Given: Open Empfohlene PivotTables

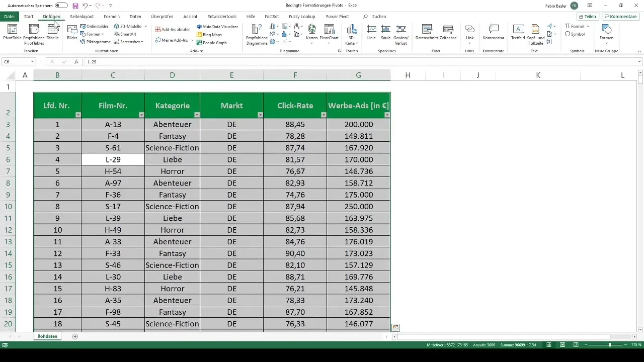Looking at the screenshot, I should (x=34, y=34).
